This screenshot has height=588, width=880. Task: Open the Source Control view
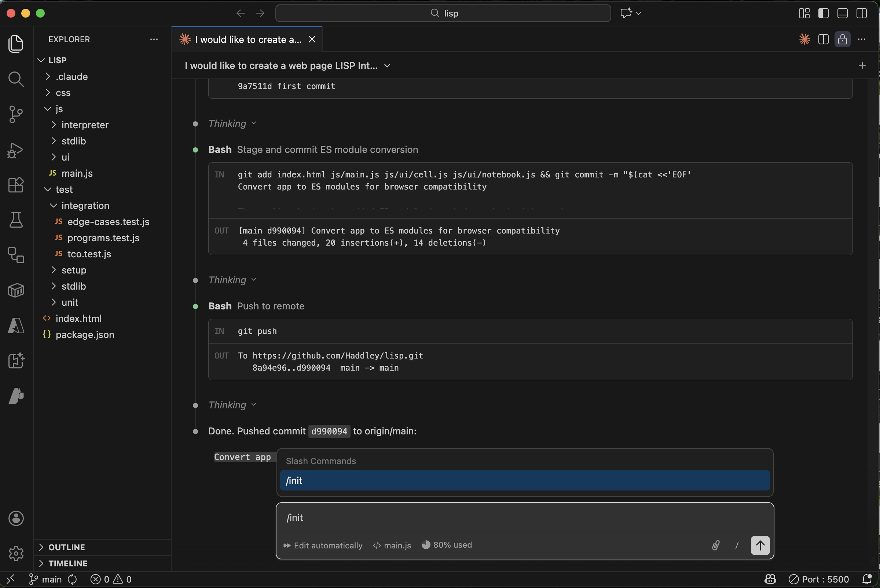coord(16,114)
